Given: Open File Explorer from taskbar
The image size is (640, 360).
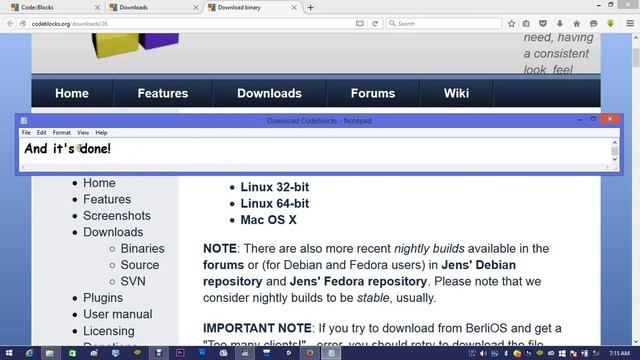Looking at the screenshot, I should coord(50,353).
